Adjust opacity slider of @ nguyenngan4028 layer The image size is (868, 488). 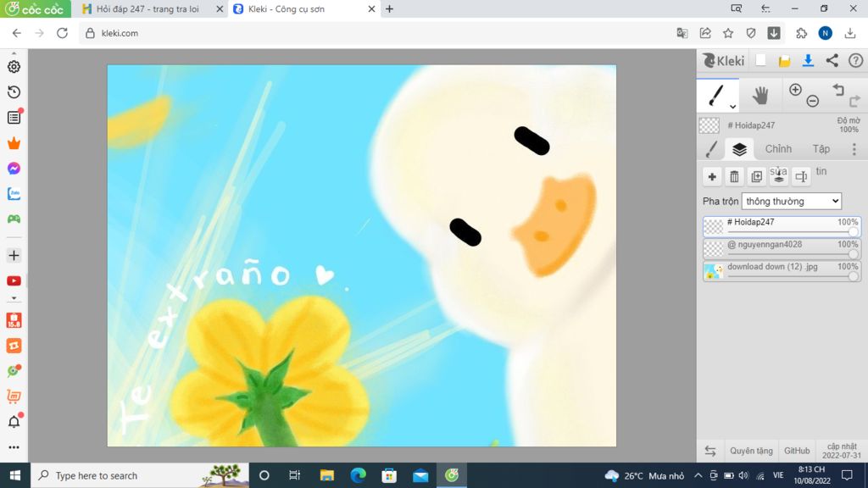(853, 254)
